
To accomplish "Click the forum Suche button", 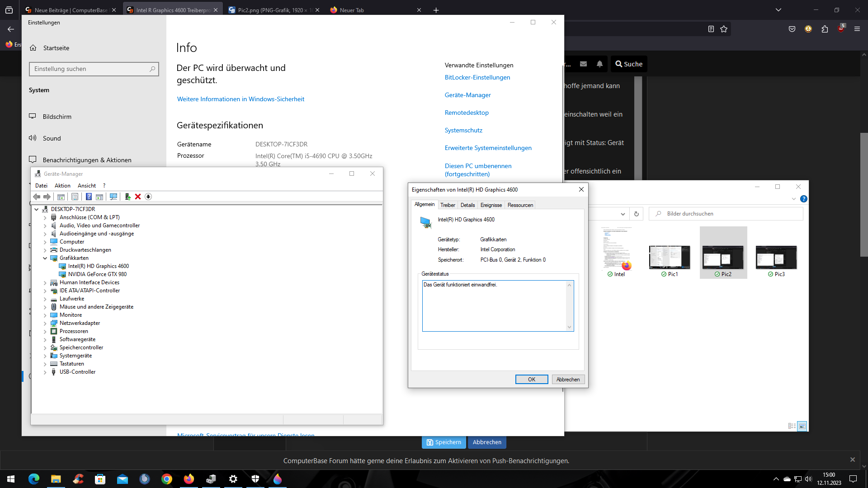I will (x=629, y=64).
